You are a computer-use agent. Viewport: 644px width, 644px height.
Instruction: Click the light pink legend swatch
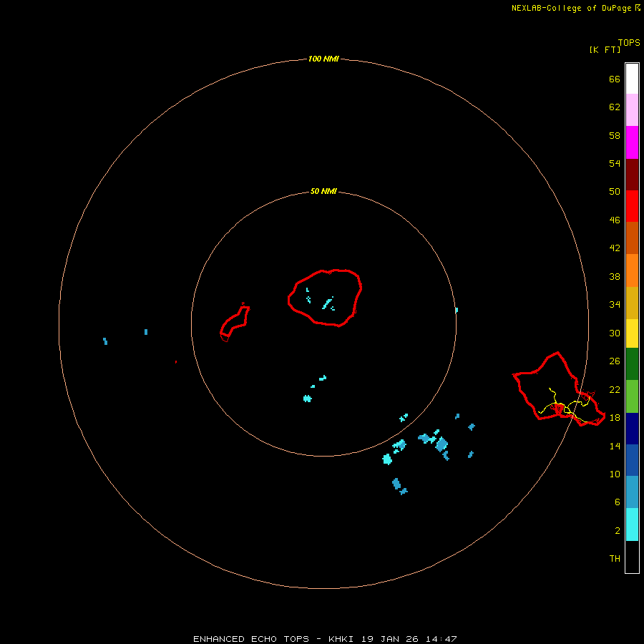point(632,109)
